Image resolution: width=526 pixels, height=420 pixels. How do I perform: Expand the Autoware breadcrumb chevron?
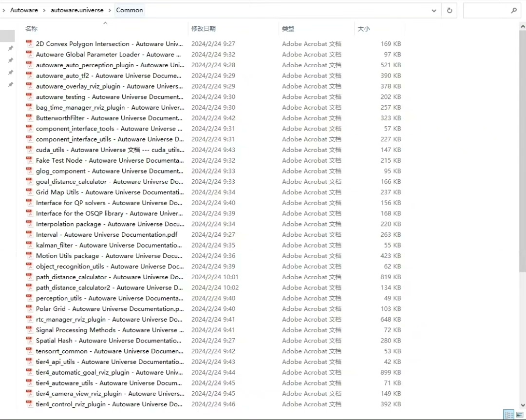(44, 10)
